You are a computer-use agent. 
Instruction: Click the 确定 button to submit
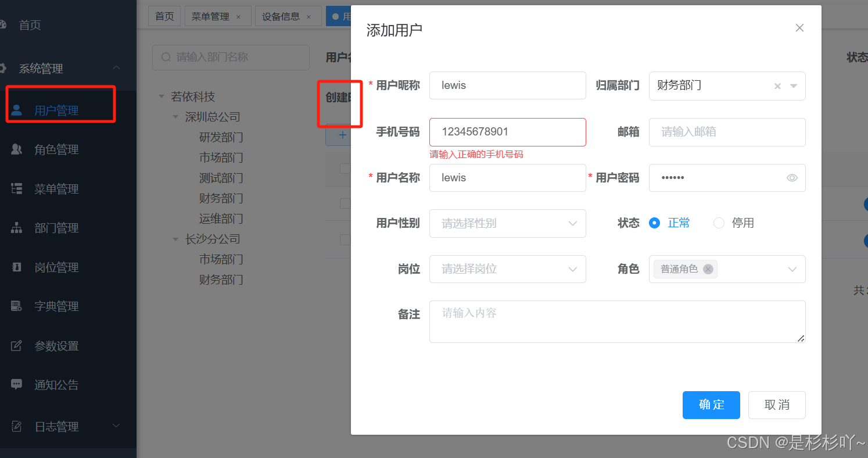711,405
